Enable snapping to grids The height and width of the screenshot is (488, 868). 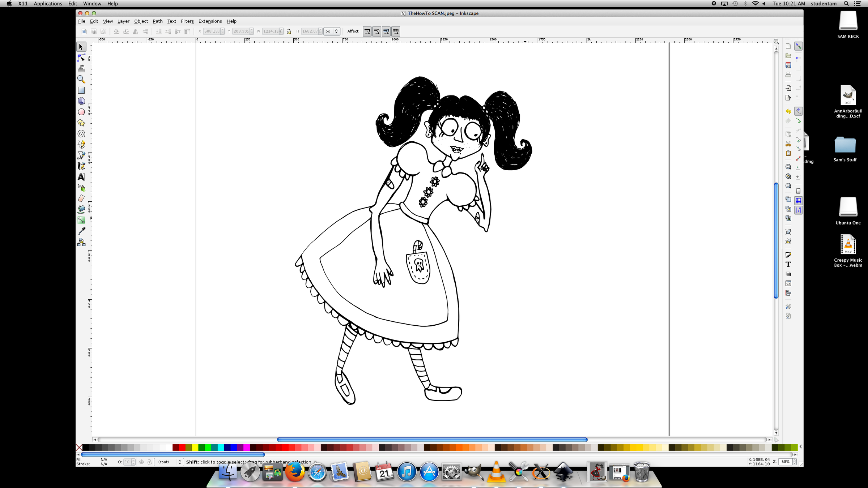point(799,200)
